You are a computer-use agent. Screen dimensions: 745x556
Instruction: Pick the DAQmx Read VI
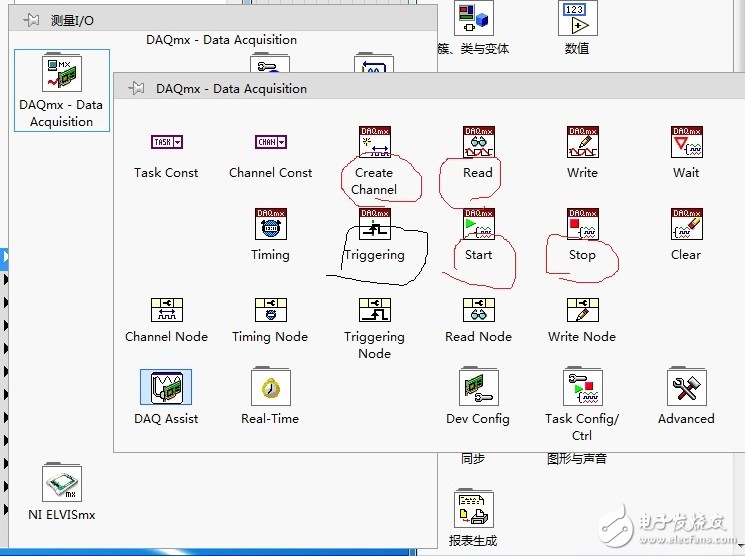pos(478,142)
